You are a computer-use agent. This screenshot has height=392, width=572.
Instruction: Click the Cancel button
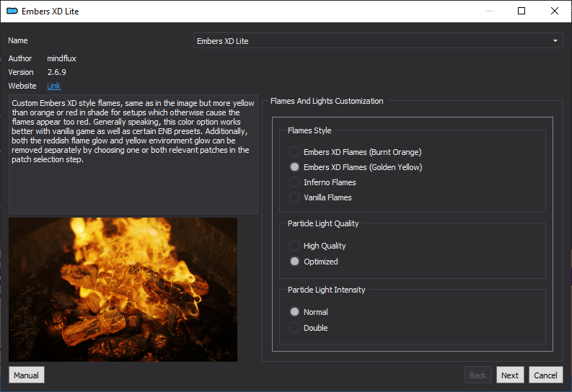545,375
